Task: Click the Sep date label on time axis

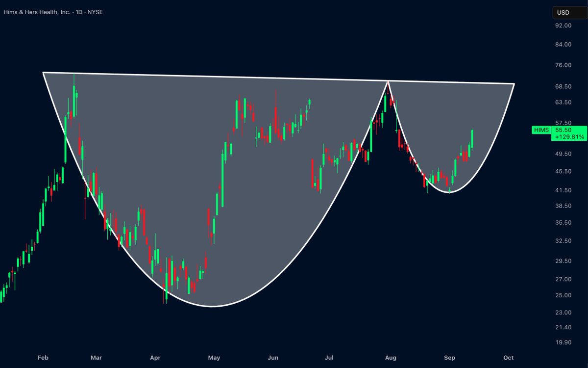Action: (x=450, y=358)
